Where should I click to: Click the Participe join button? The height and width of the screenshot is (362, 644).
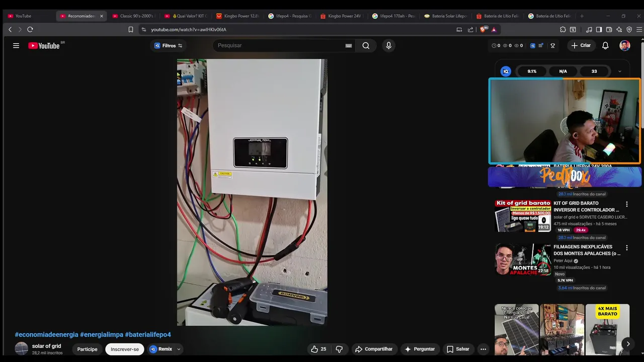click(87, 349)
